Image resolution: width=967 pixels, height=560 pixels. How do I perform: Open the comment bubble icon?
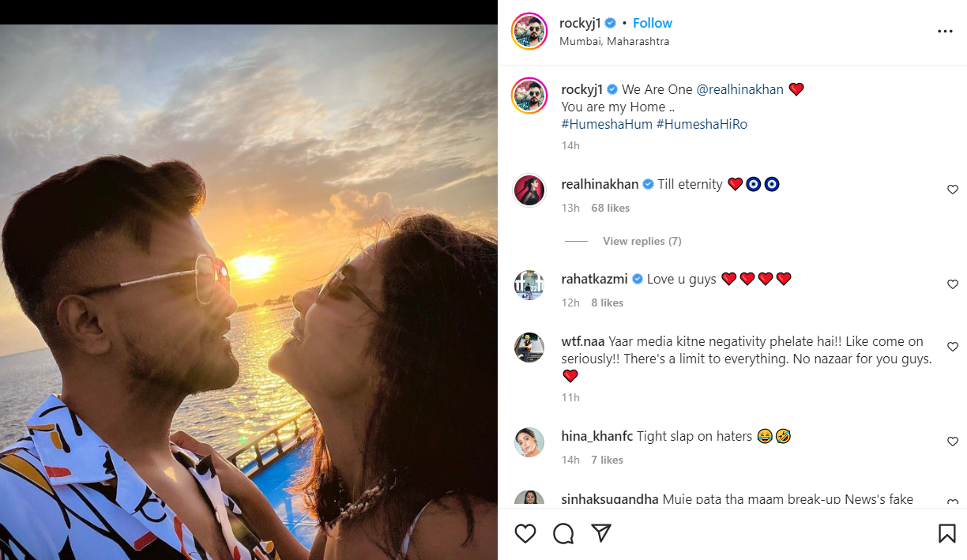pos(563,534)
